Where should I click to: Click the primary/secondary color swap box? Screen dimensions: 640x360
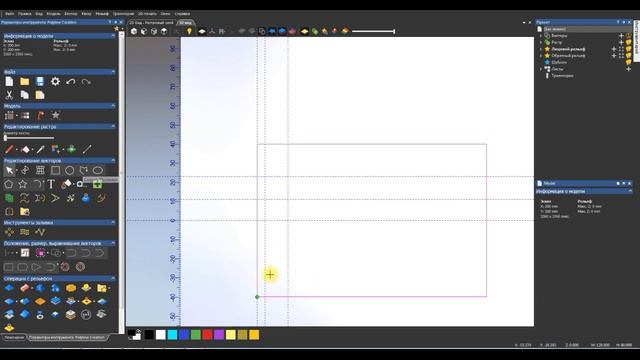[134, 335]
